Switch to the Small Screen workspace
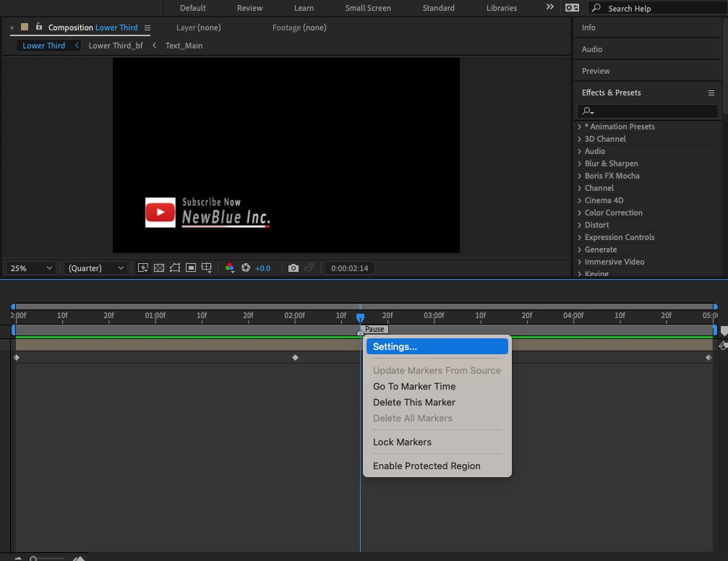Screen dimensions: 728x561 368,8
